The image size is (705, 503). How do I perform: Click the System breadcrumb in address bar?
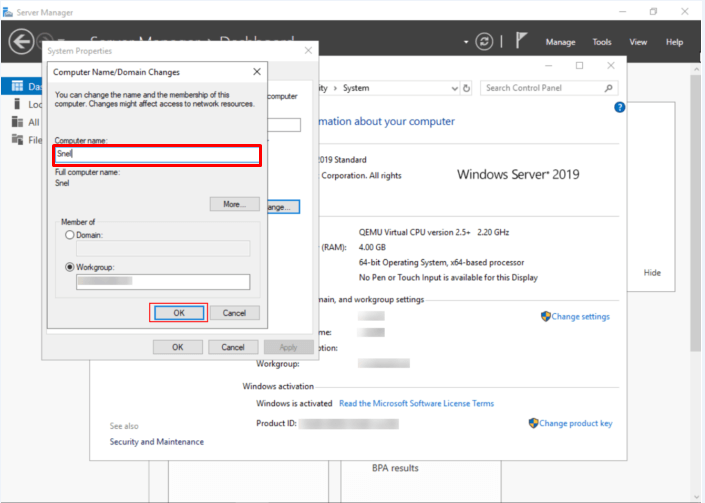click(x=356, y=88)
